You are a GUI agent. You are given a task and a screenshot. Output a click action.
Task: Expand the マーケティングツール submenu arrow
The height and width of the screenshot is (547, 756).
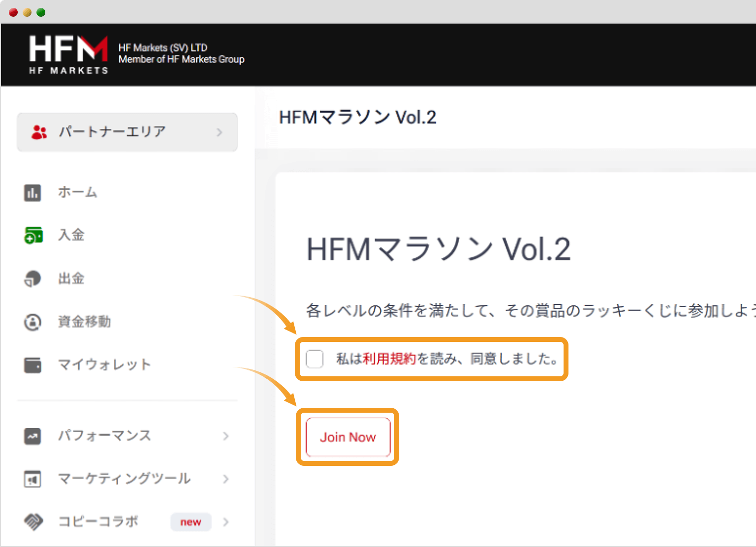(x=226, y=479)
